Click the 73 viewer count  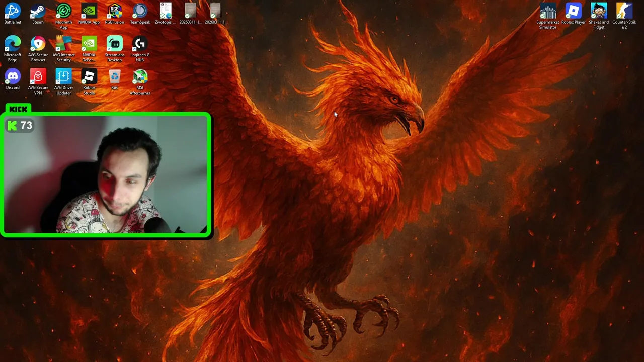[x=26, y=126]
